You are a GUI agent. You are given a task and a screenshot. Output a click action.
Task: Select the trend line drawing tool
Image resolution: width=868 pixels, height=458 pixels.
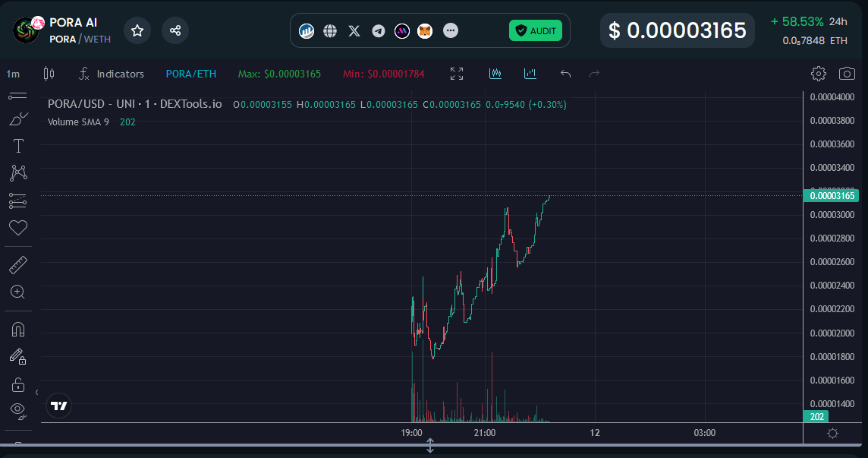pos(17,96)
